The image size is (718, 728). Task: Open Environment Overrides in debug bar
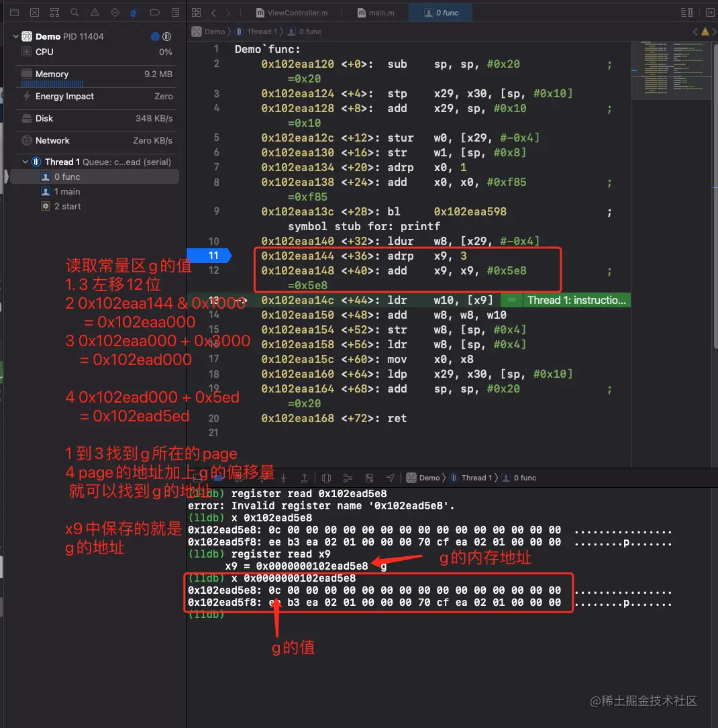370,478
